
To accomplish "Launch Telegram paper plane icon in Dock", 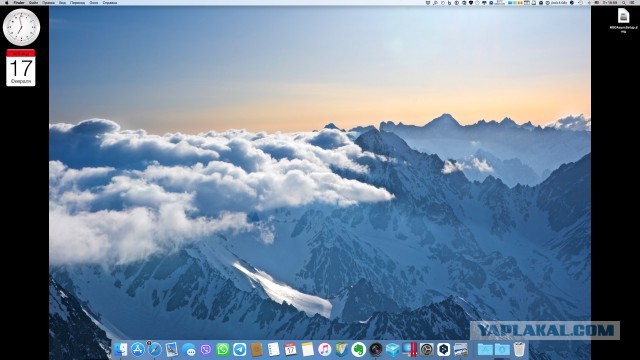I will [240, 349].
